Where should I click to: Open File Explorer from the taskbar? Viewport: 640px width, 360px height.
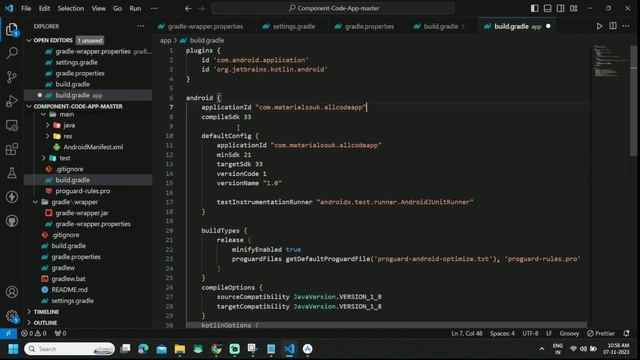(180, 349)
